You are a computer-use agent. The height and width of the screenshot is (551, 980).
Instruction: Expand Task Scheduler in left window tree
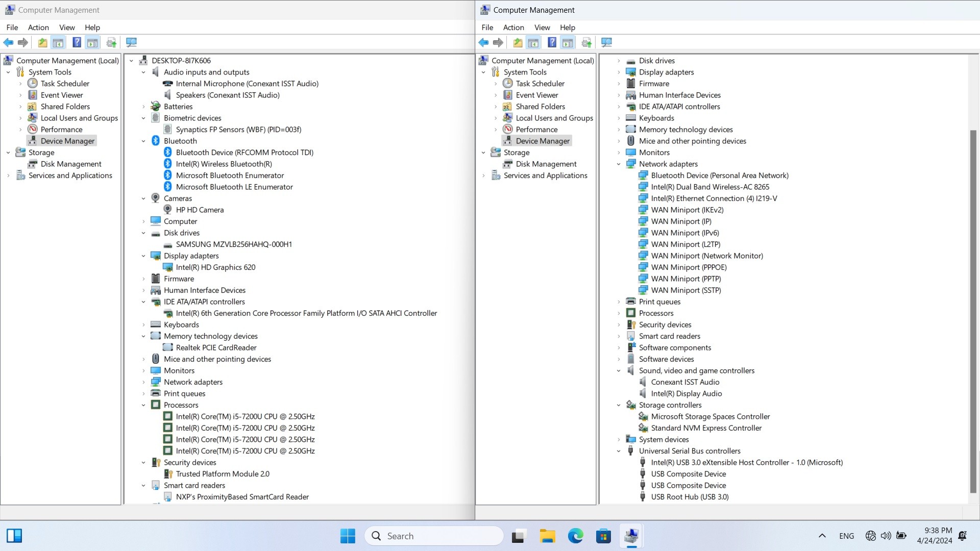[x=20, y=84]
